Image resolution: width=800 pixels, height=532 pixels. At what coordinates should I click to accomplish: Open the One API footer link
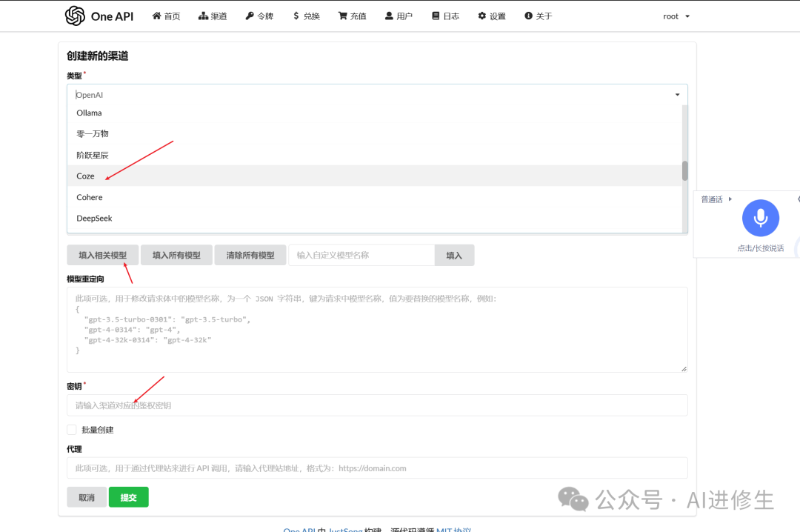point(299,530)
